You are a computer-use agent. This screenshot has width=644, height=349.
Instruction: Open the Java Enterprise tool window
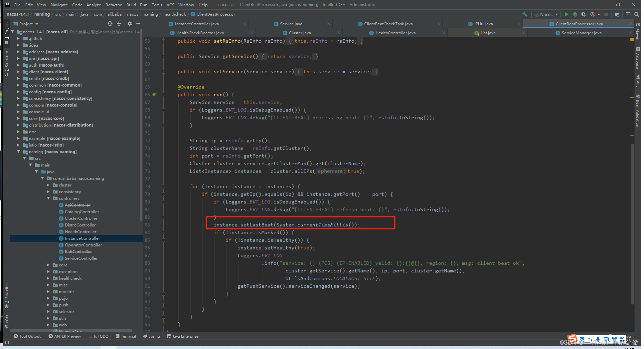pos(183,336)
